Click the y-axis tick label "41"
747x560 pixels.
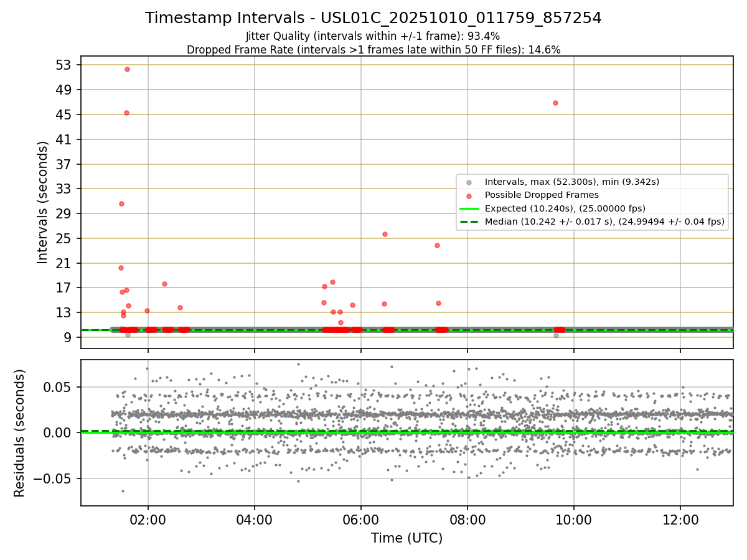pos(65,140)
